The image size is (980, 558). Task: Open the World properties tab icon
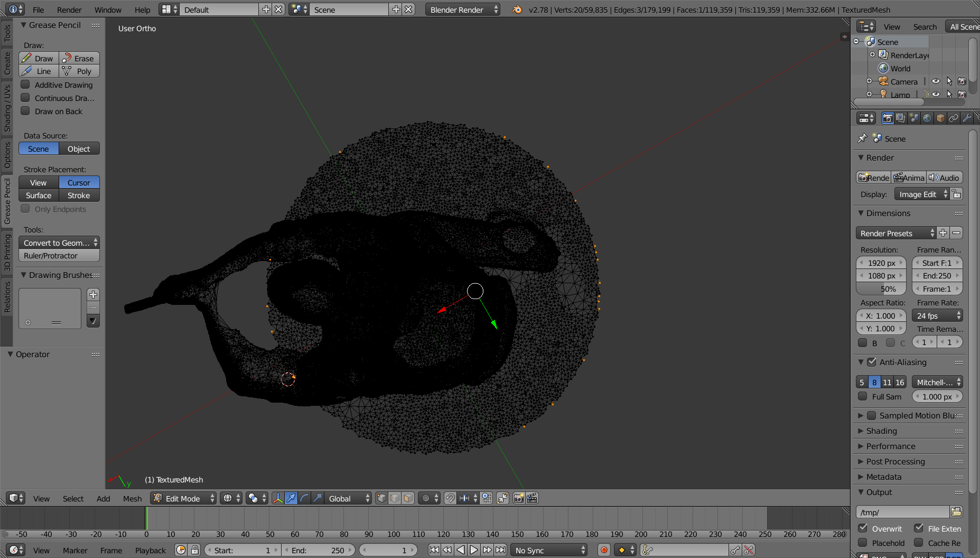pos(927,118)
